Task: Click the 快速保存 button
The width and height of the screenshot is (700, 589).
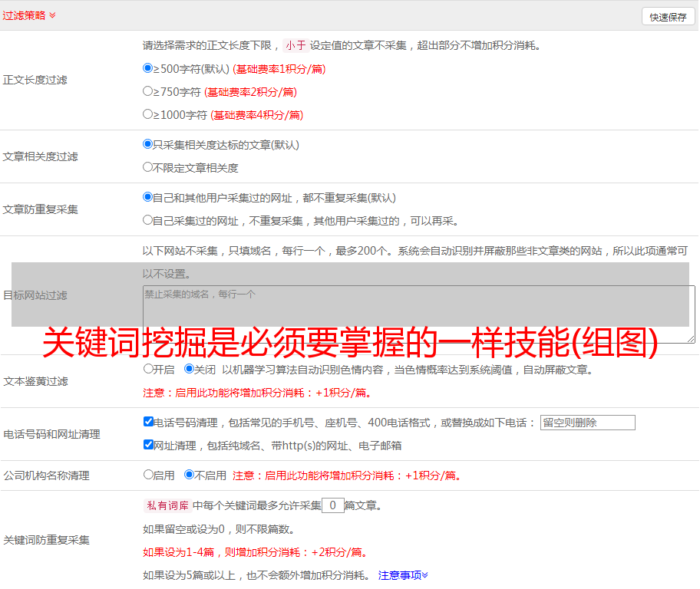Action: coord(668,17)
